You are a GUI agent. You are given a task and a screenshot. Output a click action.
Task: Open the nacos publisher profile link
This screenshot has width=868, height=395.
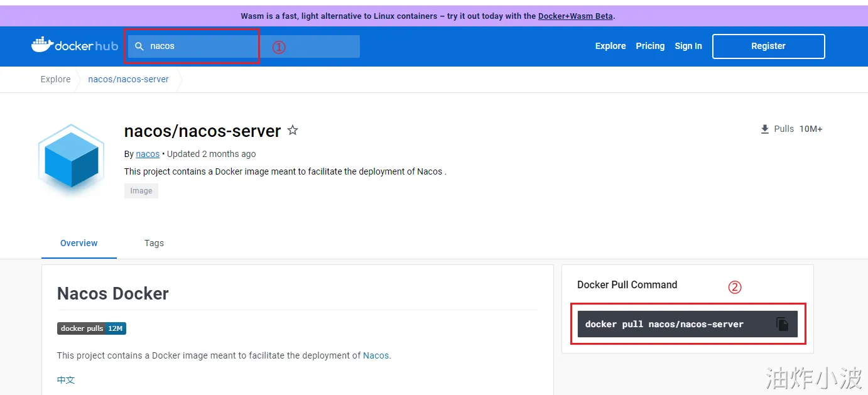pos(148,154)
